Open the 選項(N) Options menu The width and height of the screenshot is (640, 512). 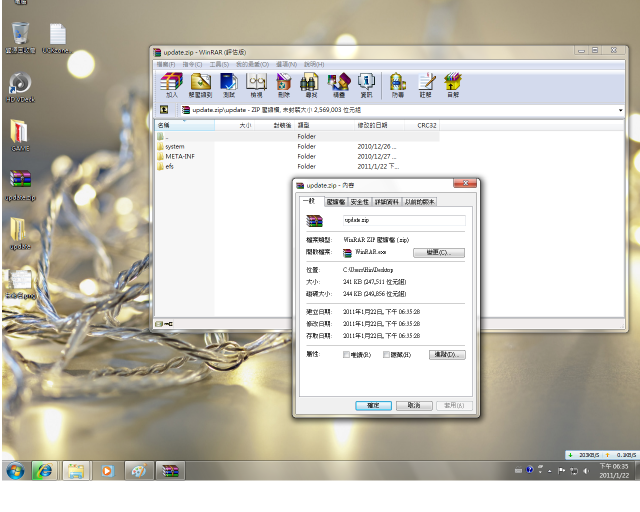[x=287, y=65]
